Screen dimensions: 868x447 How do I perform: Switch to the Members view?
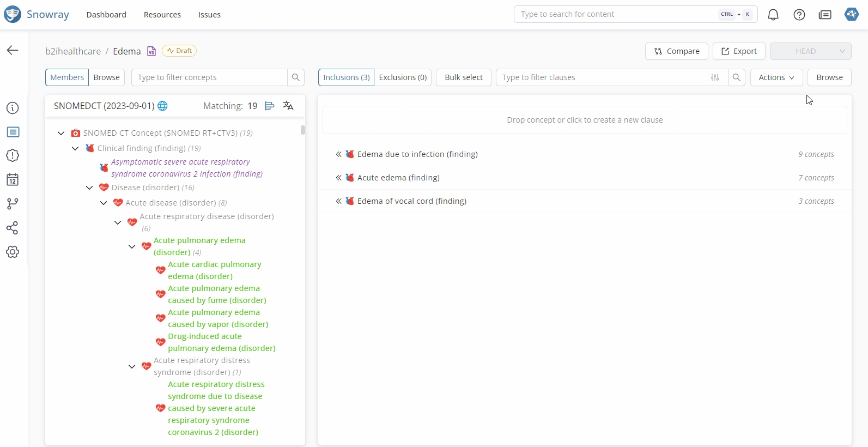click(67, 77)
